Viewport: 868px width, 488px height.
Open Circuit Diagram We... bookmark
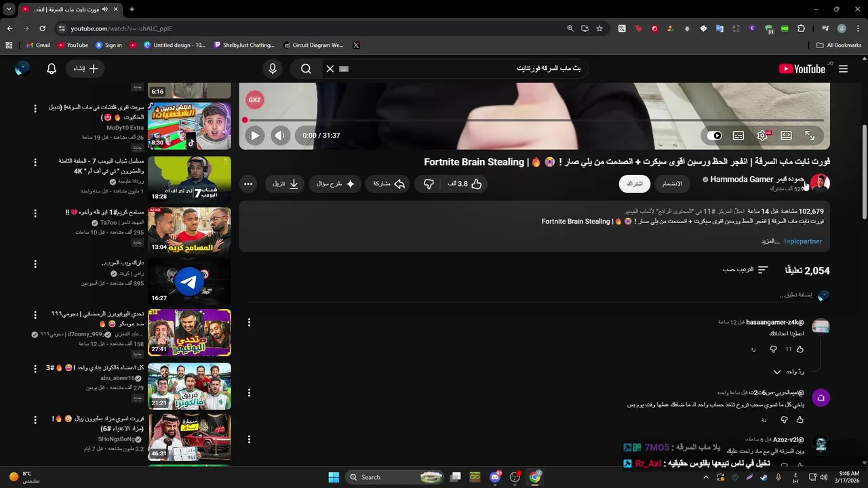(x=313, y=45)
